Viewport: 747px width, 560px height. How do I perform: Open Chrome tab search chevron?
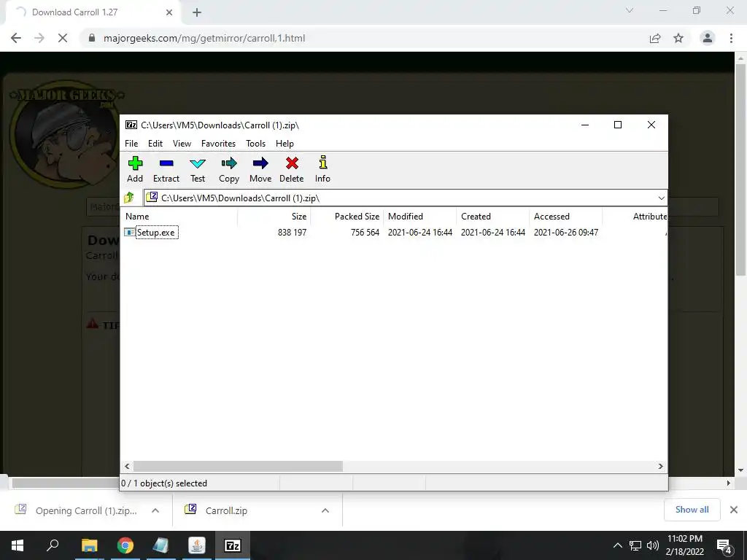[630, 10]
